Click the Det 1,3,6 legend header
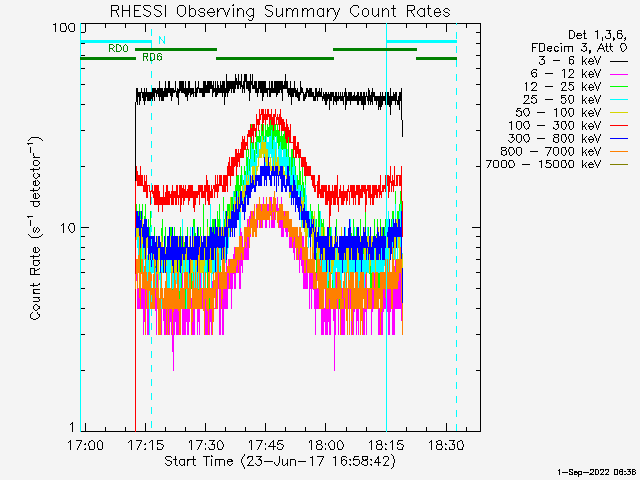This screenshot has height=480, width=640. [598, 35]
